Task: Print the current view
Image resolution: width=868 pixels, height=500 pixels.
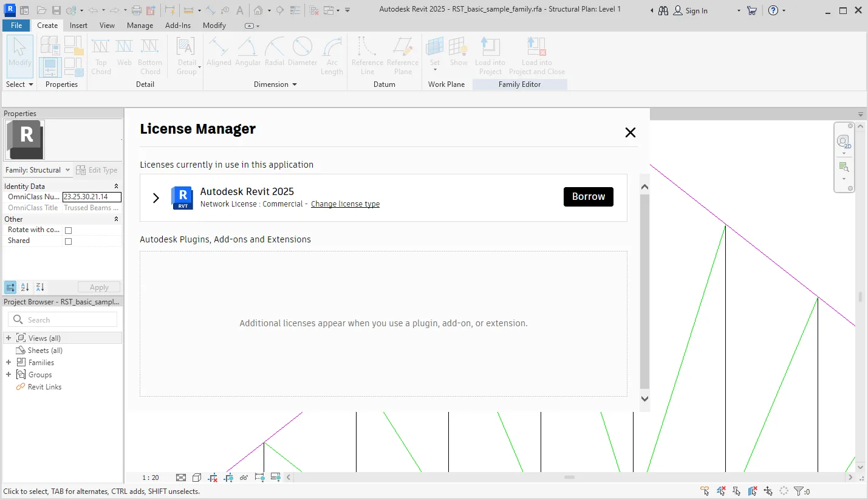Action: coord(137,10)
